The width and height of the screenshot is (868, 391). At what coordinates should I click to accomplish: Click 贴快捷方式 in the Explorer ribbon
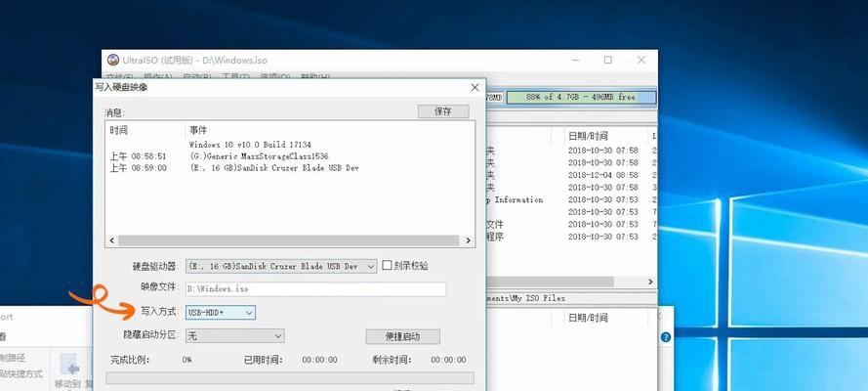21,373
